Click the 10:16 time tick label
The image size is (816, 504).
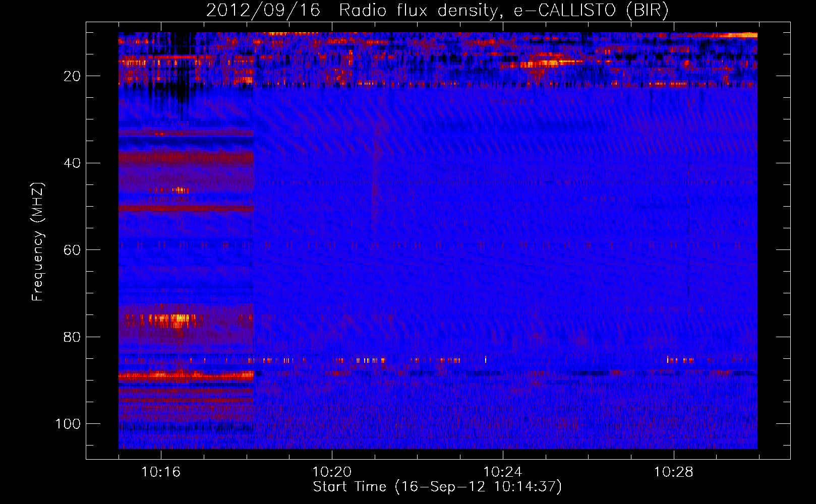click(161, 472)
